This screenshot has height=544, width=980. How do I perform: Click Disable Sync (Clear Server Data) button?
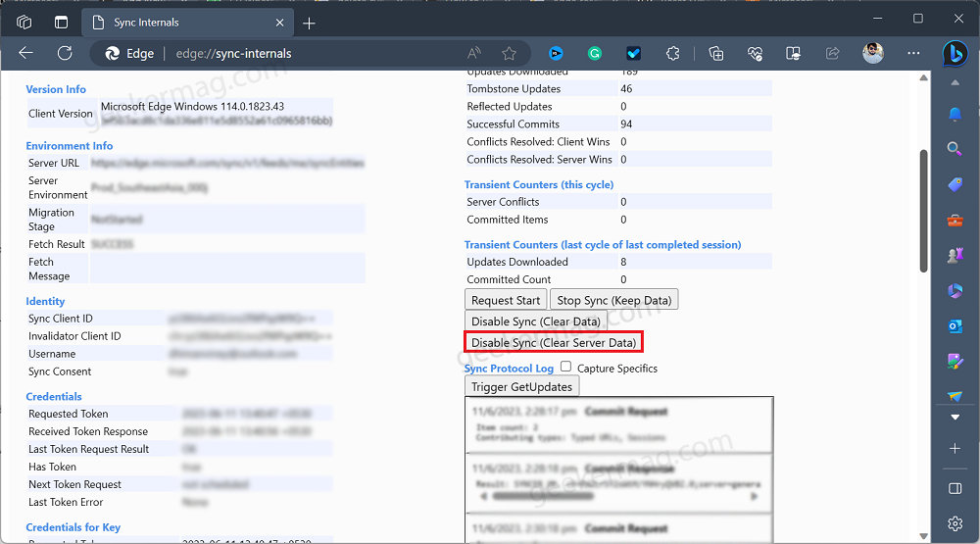554,343
